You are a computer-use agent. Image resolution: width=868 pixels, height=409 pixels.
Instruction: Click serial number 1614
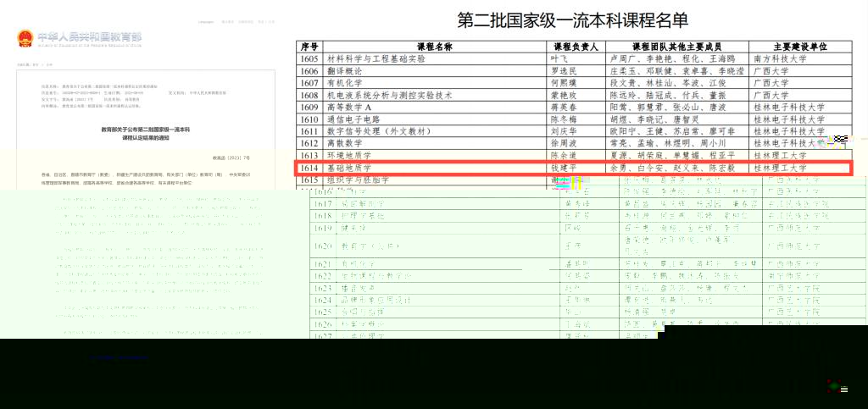tap(309, 168)
